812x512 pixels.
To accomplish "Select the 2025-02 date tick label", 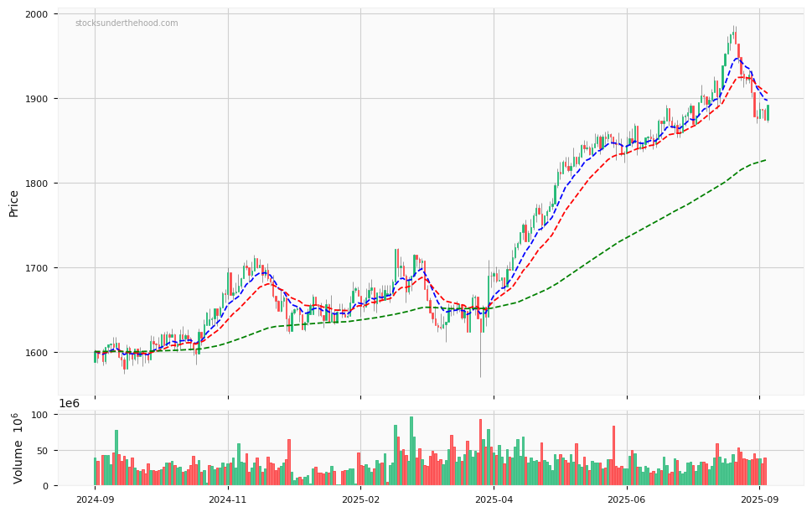I will coord(361,500).
